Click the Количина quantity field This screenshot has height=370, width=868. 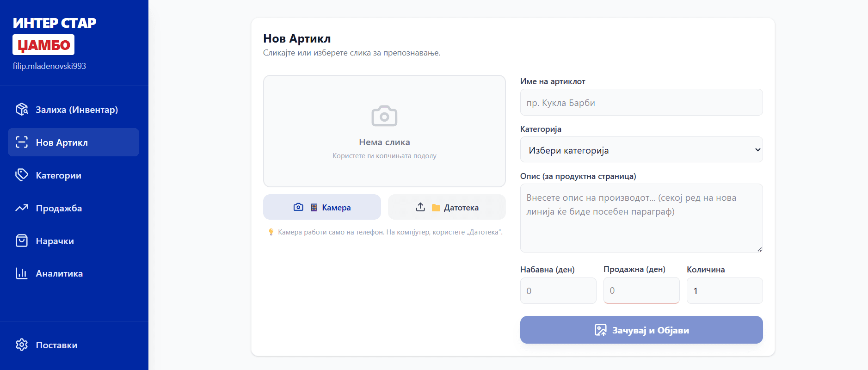725,290
